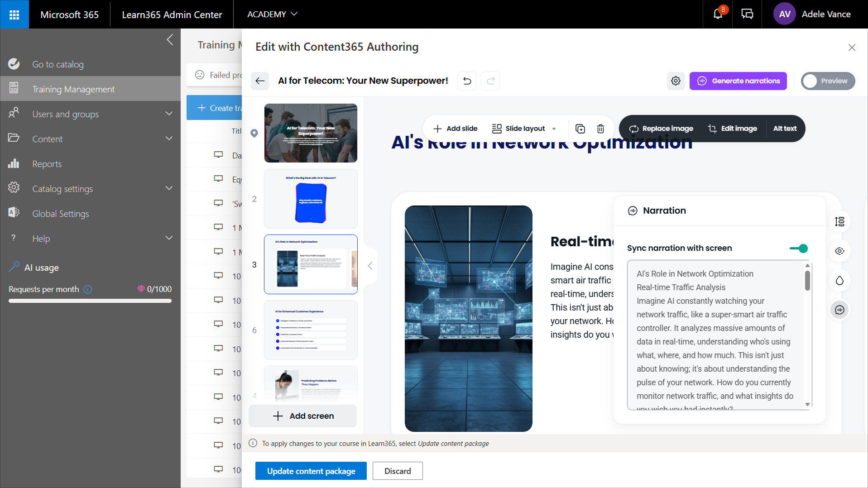Open the Slide layout dropdown

tap(524, 129)
